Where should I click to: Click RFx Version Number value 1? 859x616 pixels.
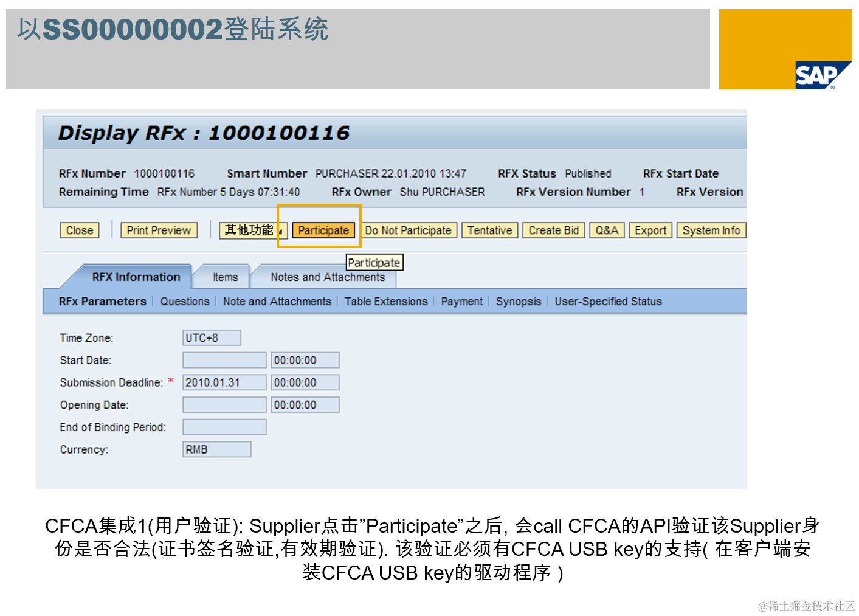[x=641, y=192]
